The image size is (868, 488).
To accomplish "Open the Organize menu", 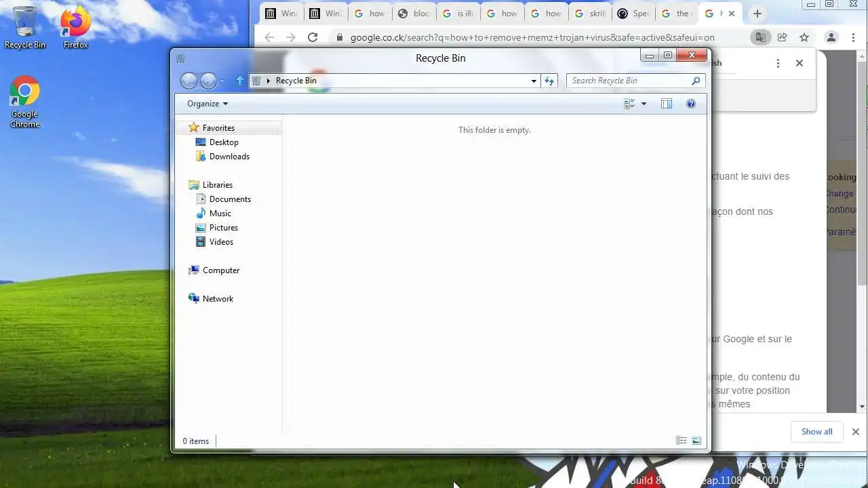I will (x=208, y=104).
